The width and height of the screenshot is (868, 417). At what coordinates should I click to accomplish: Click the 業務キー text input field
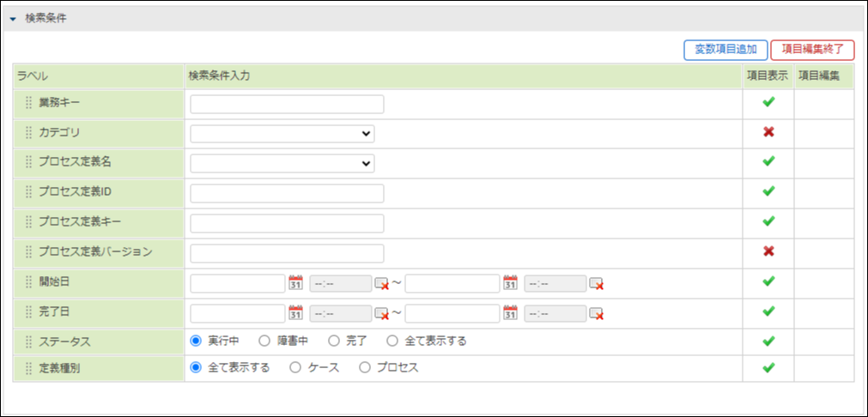point(287,105)
